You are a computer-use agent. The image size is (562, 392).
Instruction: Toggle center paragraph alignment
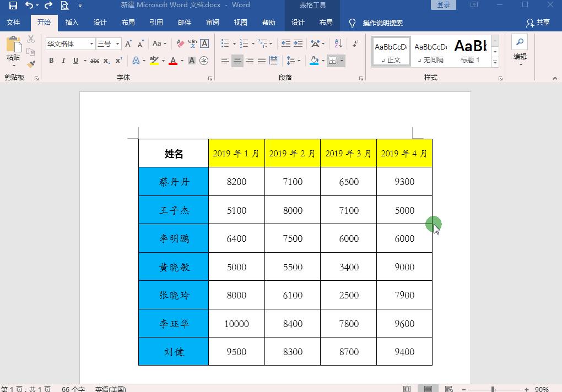(236, 61)
